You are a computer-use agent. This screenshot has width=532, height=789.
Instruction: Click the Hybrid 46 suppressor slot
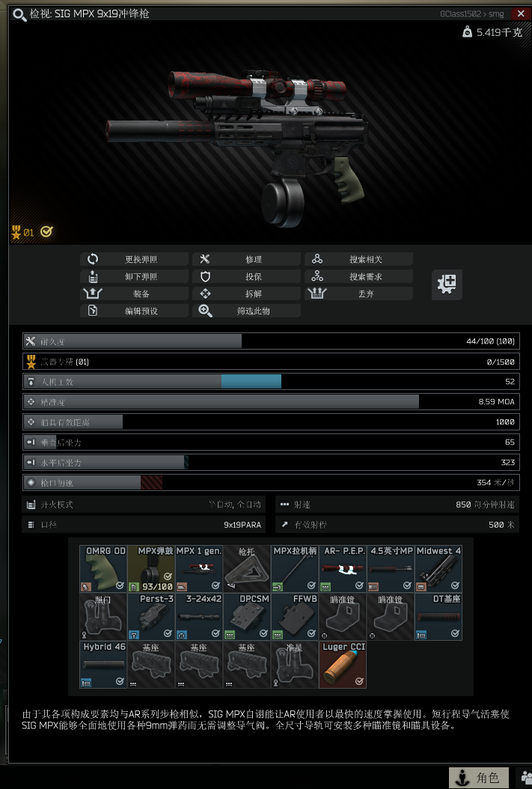coord(103,664)
